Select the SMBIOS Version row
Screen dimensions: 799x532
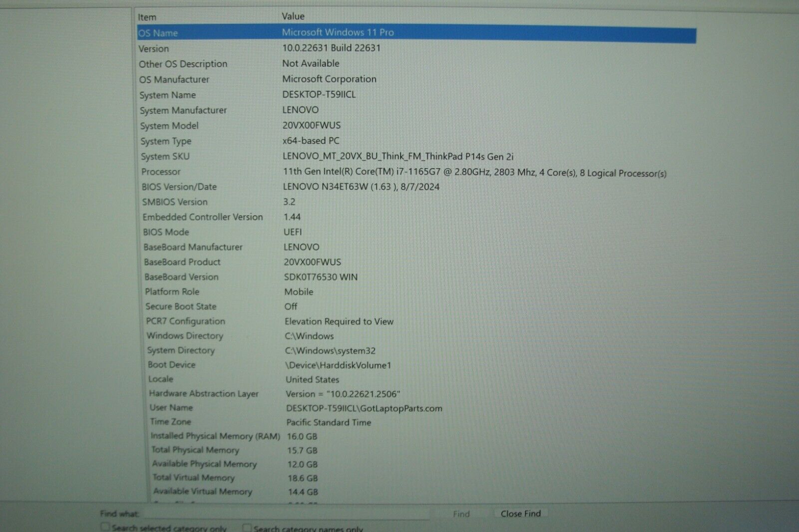416,202
